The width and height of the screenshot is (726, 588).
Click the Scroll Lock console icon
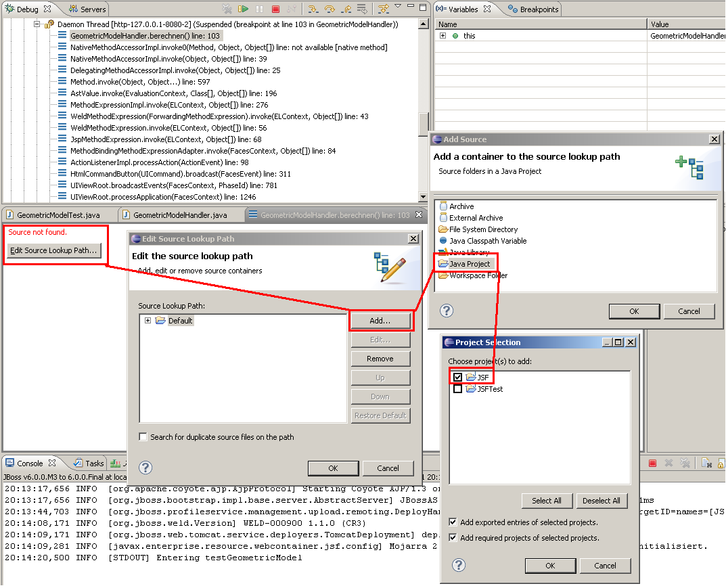pyautogui.click(x=721, y=463)
